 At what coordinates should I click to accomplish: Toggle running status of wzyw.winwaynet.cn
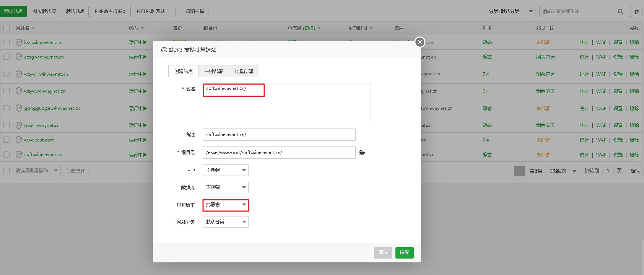pos(138,91)
